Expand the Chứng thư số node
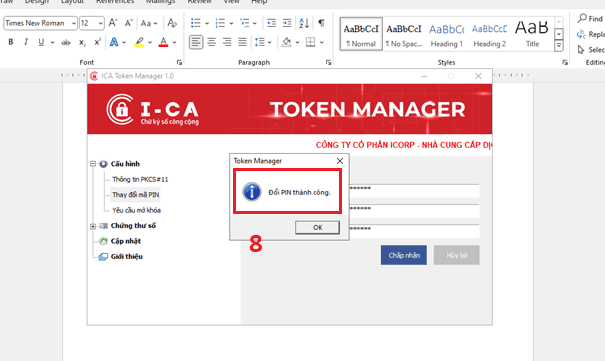This screenshot has width=605, height=361. [x=93, y=226]
